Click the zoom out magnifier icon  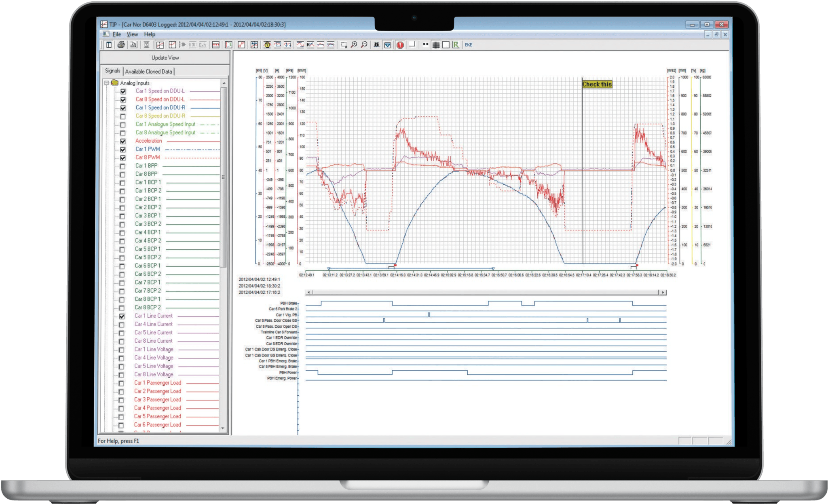[364, 45]
